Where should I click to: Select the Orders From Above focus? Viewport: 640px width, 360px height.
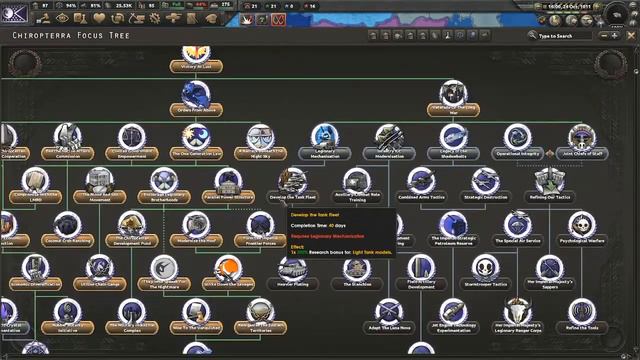[196, 99]
